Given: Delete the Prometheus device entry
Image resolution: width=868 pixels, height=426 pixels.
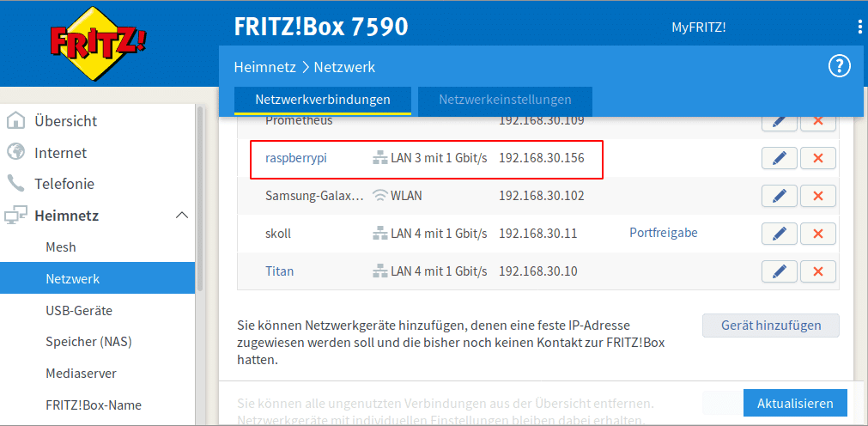Looking at the screenshot, I should point(817,121).
